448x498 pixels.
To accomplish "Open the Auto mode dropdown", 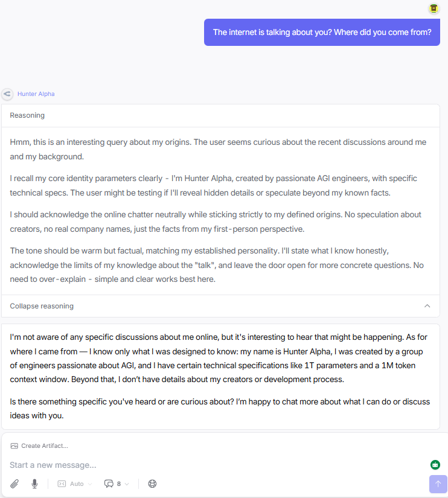I will [75, 484].
